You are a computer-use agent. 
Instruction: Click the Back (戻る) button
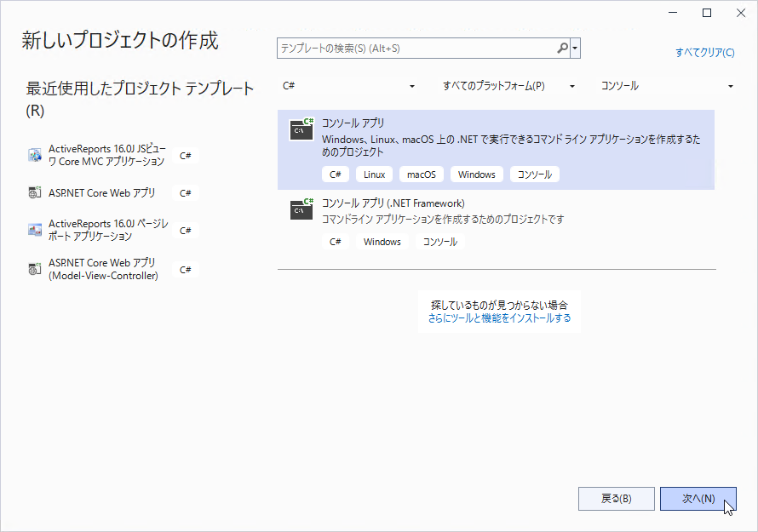pyautogui.click(x=616, y=499)
